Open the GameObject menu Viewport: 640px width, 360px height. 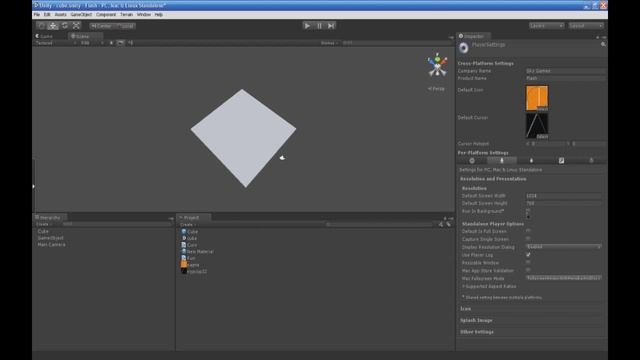[81, 15]
